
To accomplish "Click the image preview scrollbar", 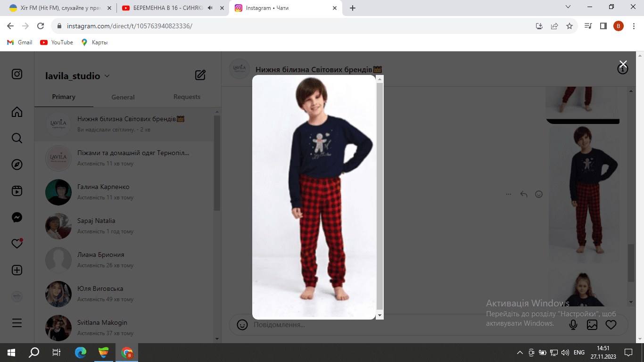I will [380, 197].
